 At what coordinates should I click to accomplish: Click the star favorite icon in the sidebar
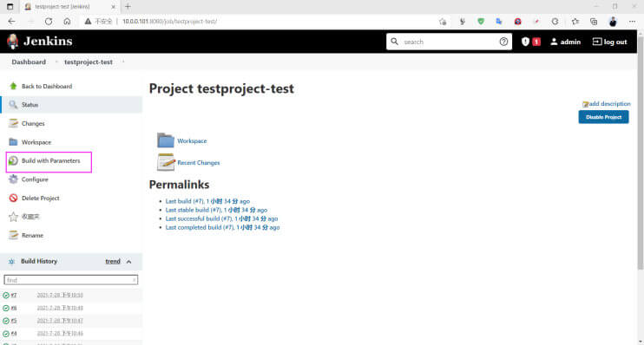13,217
